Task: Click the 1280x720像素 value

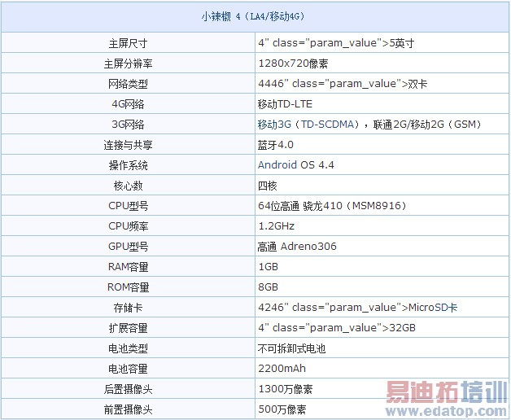Action: (x=293, y=63)
